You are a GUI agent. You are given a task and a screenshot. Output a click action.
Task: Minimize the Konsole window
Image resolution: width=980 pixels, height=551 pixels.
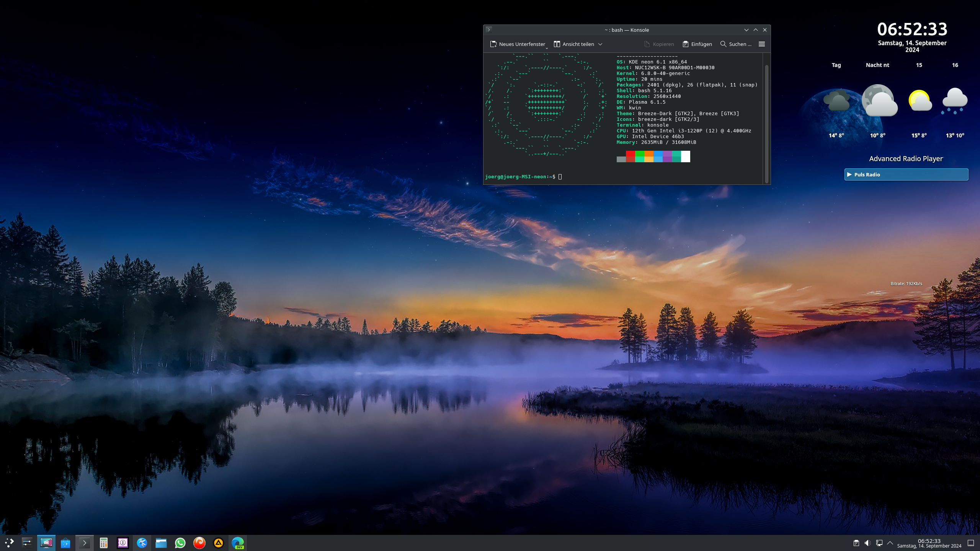pos(746,30)
